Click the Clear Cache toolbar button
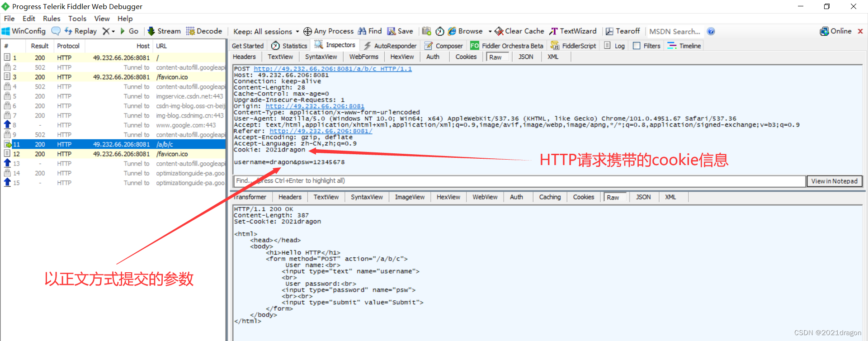The image size is (868, 341). point(519,31)
